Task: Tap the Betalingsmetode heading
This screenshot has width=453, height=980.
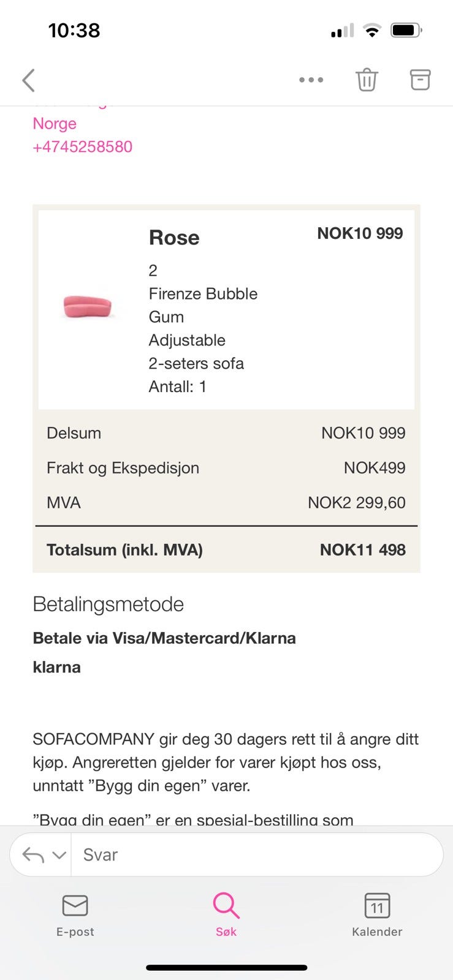Action: (108, 604)
